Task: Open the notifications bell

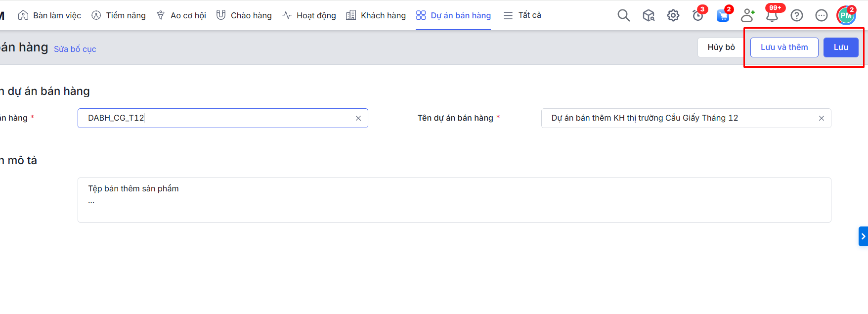Action: (x=772, y=16)
